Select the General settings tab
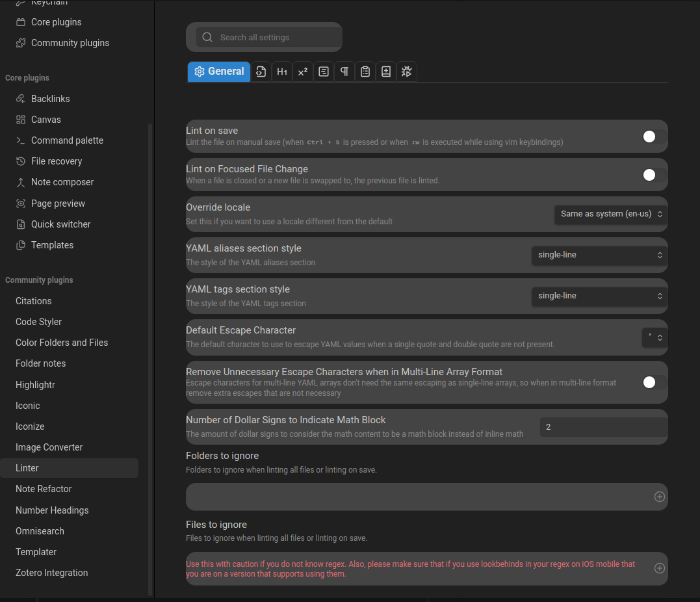Screen dimensions: 700x602 click(x=219, y=72)
